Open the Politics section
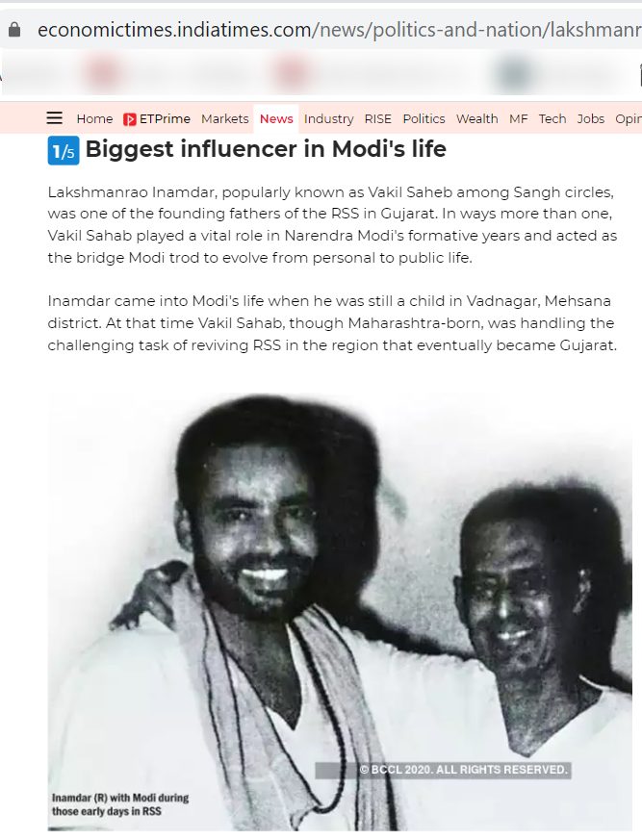 (x=424, y=118)
